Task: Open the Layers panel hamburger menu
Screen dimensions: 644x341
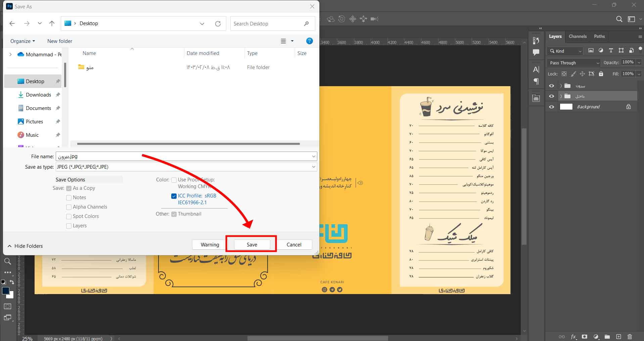Action: point(640,37)
